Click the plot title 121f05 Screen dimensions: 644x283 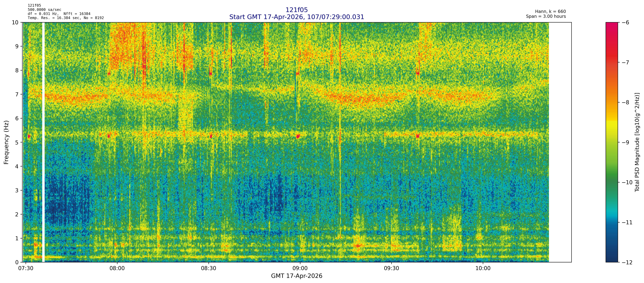click(297, 10)
